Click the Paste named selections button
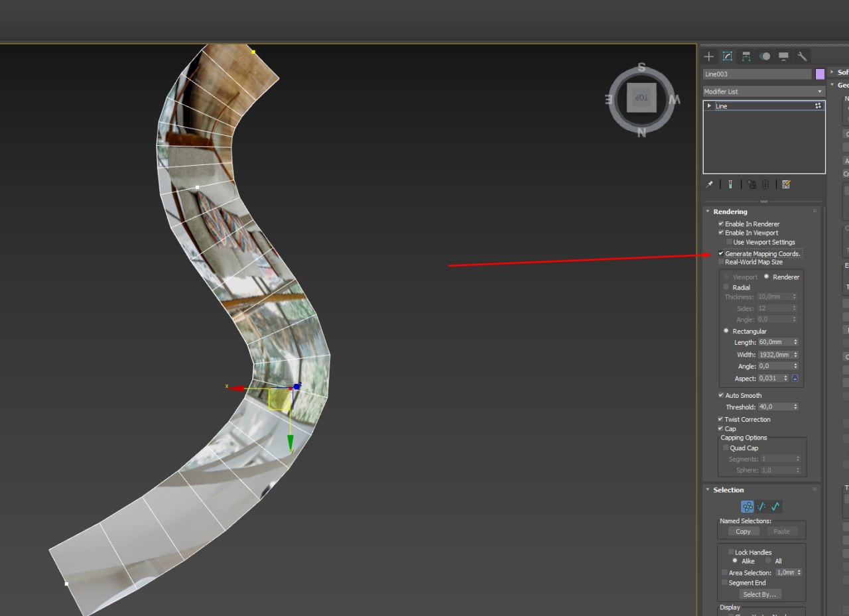The height and width of the screenshot is (616, 849). 782,531
